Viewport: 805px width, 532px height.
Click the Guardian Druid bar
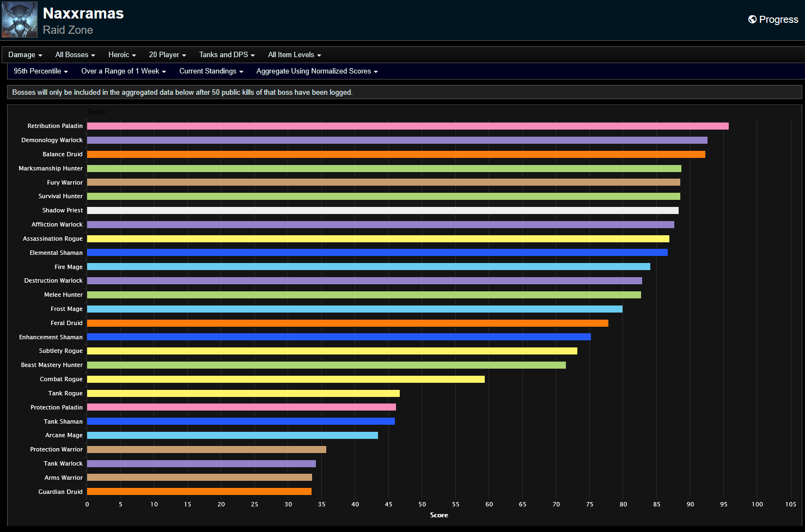[199, 491]
